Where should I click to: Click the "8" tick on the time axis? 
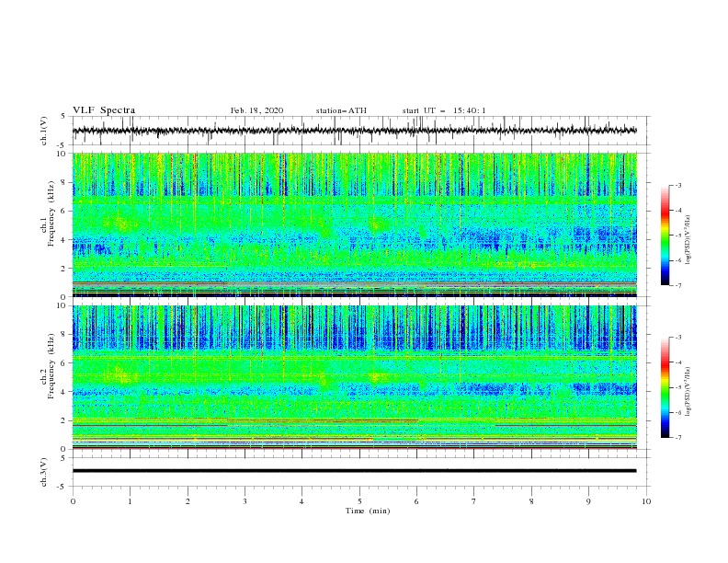coord(531,501)
